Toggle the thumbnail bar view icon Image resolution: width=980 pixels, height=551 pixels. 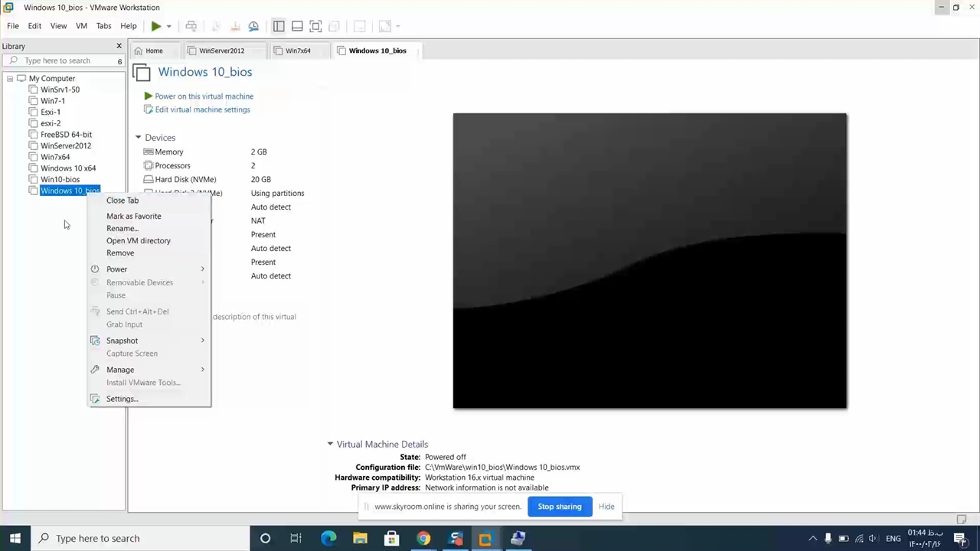(297, 26)
